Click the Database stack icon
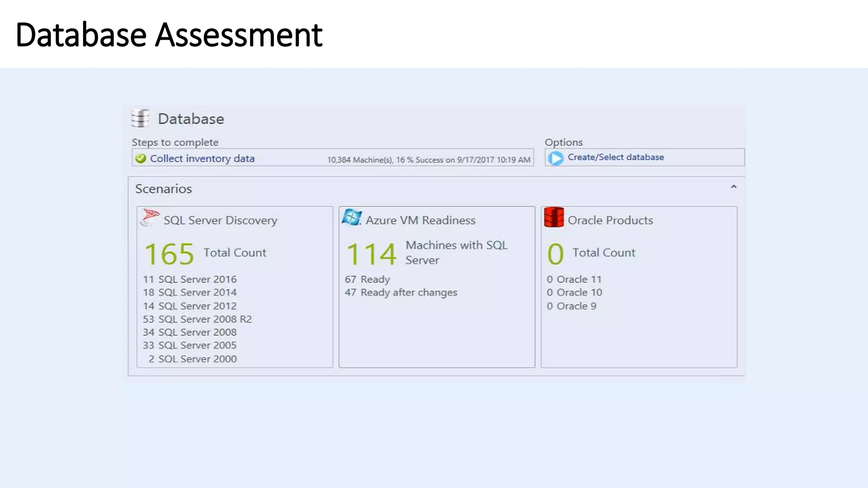 (140, 118)
